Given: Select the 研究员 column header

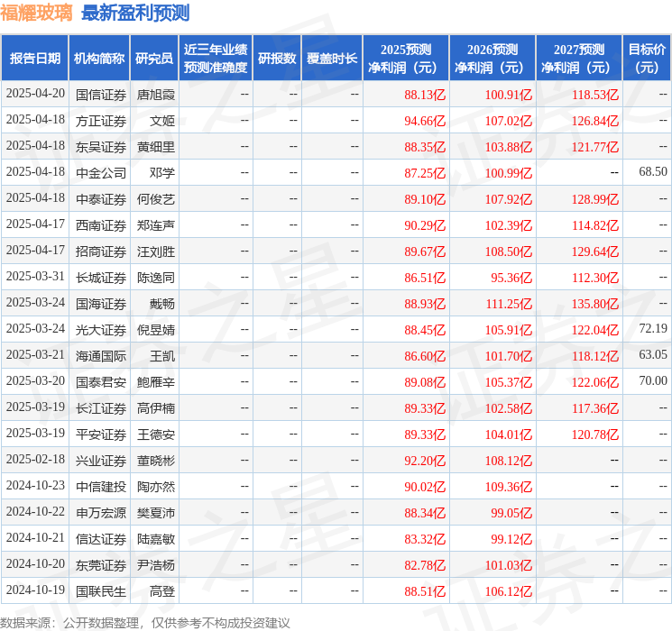Looking at the screenshot, I should click(154, 59).
